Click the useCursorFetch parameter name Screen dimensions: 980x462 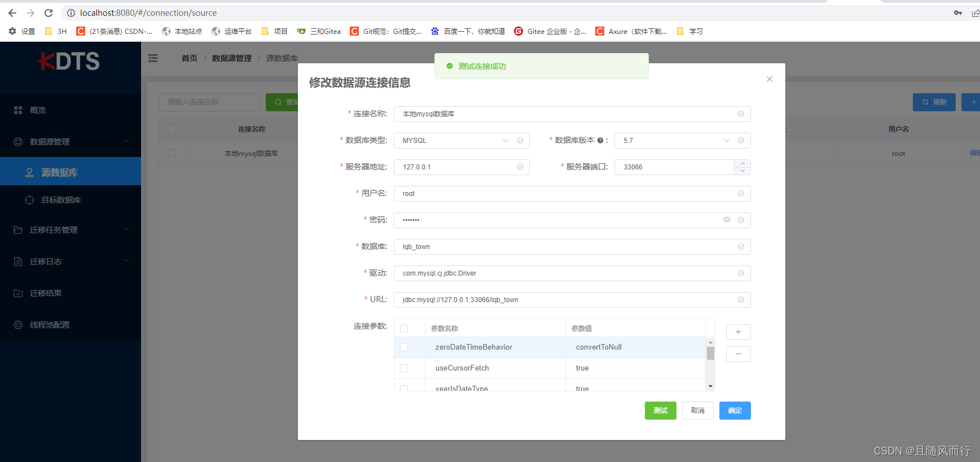pos(462,368)
